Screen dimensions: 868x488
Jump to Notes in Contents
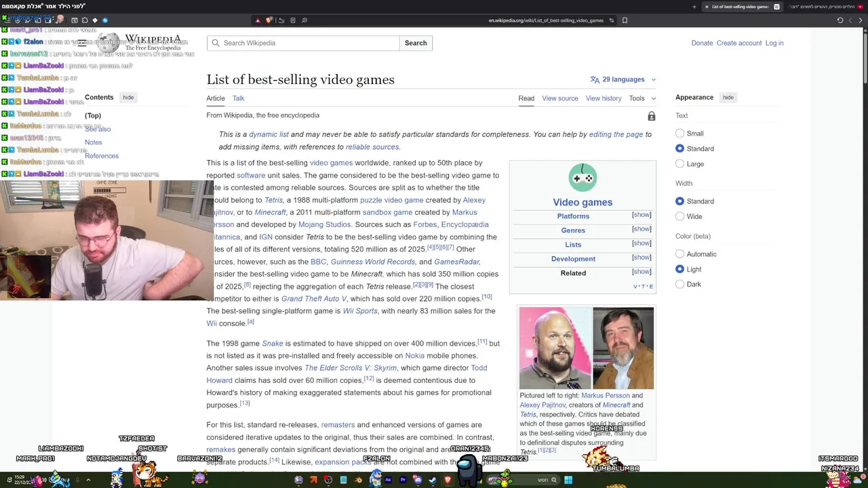coord(94,142)
